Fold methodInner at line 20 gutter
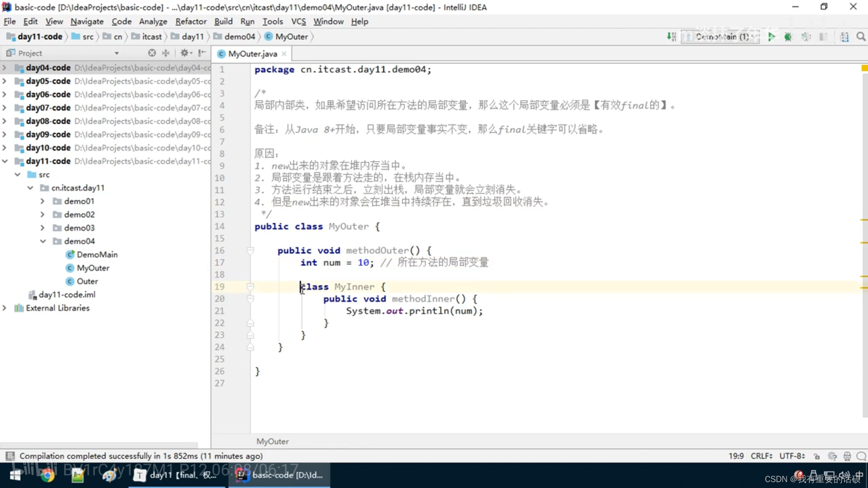This screenshot has width=868, height=488. coord(250,299)
